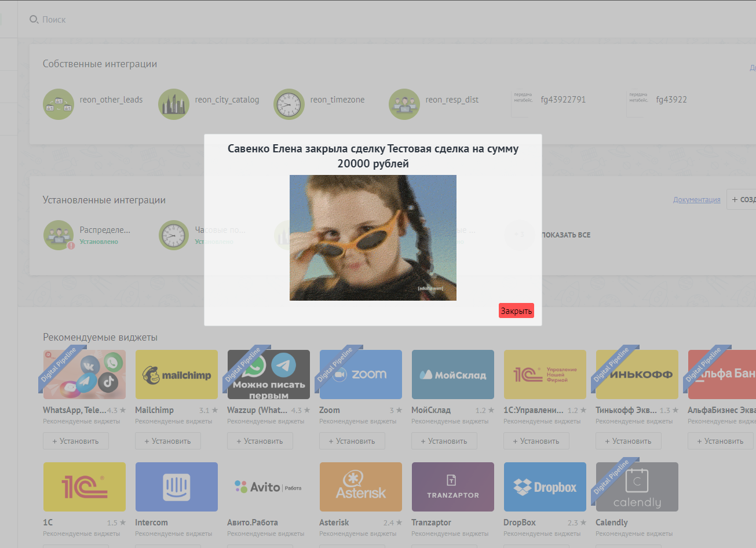Open reon_resp_dist integration icon
The image size is (756, 548).
404,104
